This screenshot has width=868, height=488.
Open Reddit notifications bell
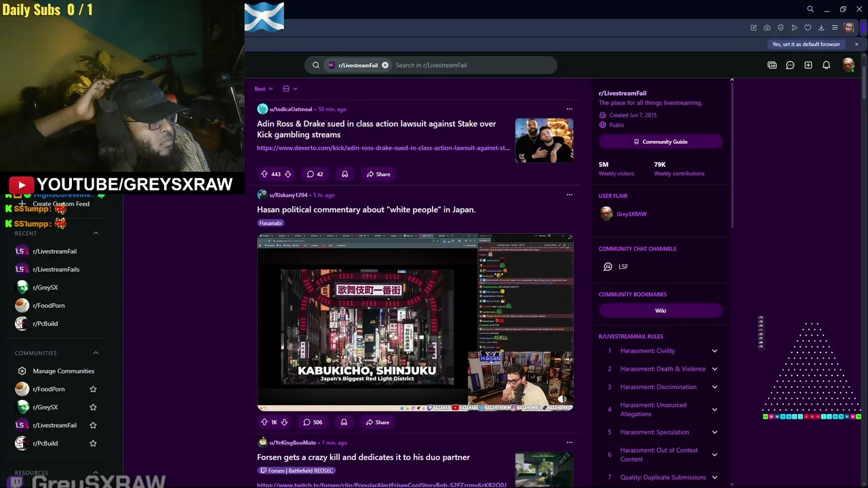826,65
